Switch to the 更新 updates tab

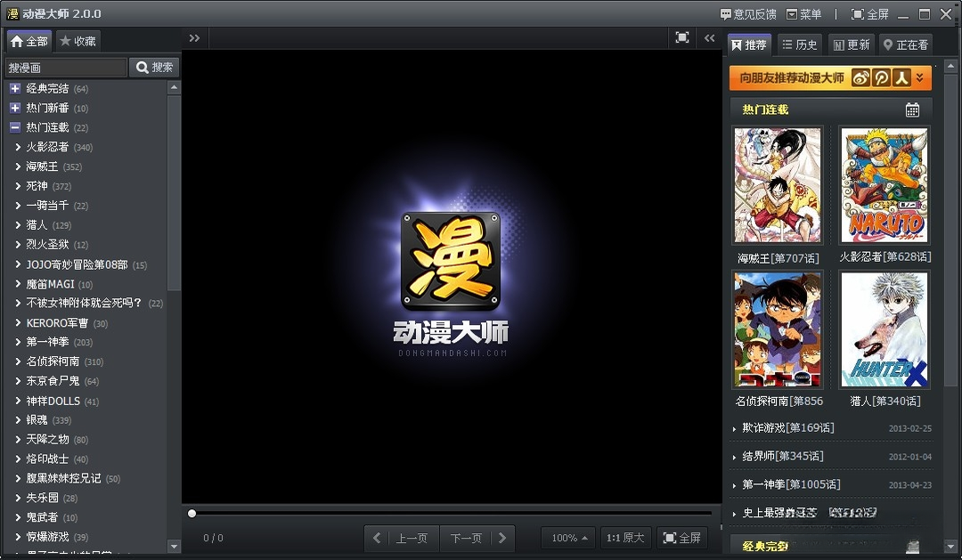[852, 45]
